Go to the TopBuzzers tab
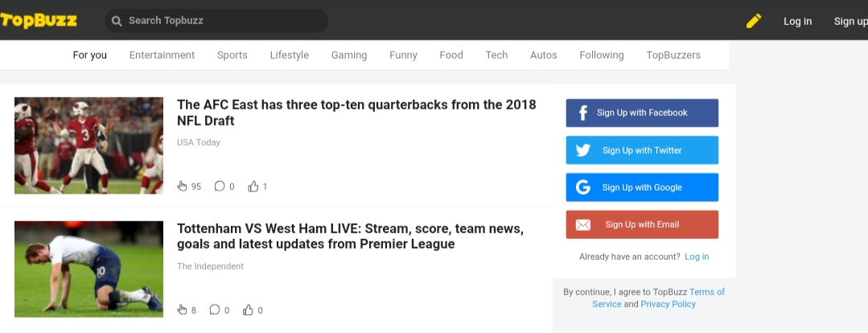868x333 pixels. (x=673, y=55)
